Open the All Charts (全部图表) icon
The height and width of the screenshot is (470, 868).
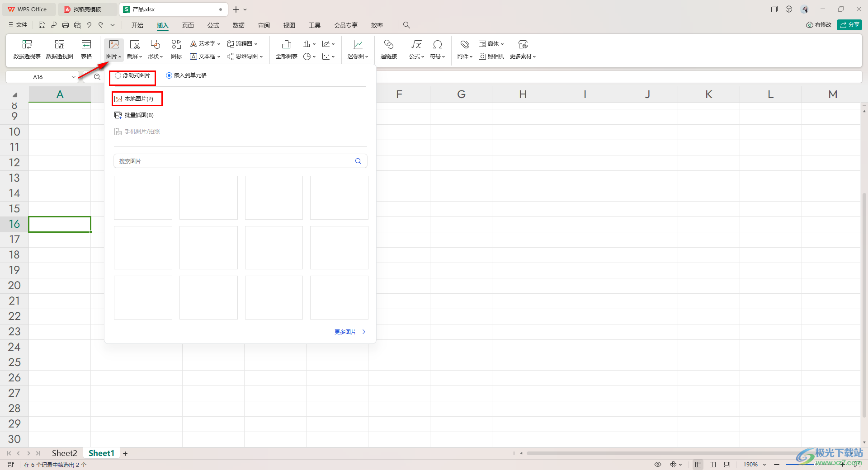[287, 49]
